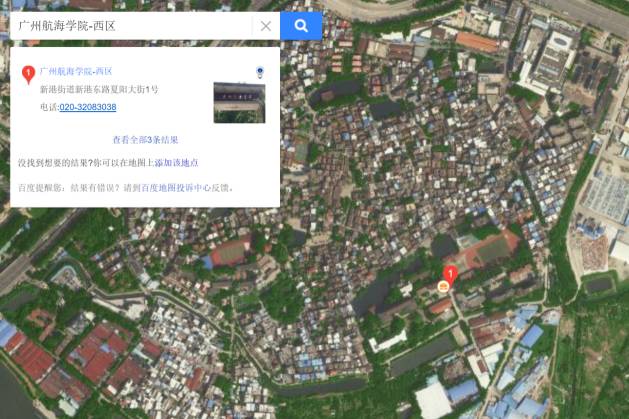
Task: Click the red pin marker 1 on the map
Action: coord(450,276)
